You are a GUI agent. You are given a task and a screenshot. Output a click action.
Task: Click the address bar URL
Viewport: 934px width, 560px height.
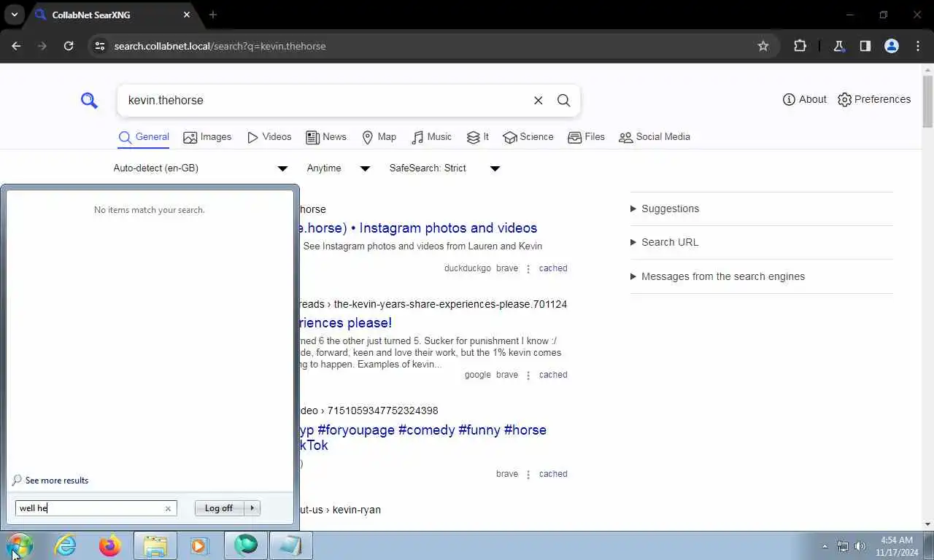220,46
